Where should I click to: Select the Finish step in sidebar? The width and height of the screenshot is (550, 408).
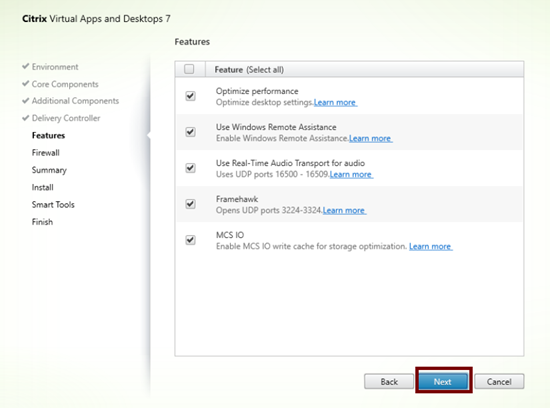coord(42,222)
